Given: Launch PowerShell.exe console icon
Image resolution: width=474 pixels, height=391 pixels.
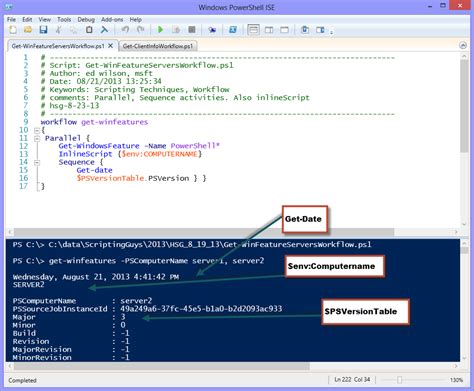Looking at the screenshot, I should [x=233, y=30].
